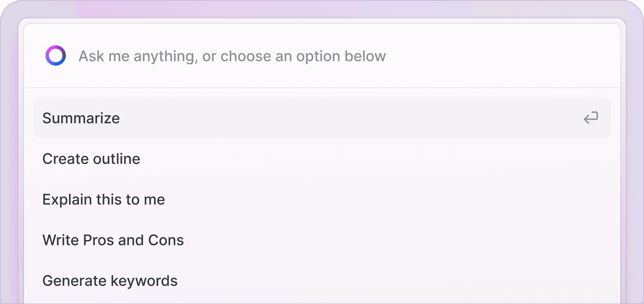Confirm Summarize using the enter-key icon

click(x=591, y=118)
